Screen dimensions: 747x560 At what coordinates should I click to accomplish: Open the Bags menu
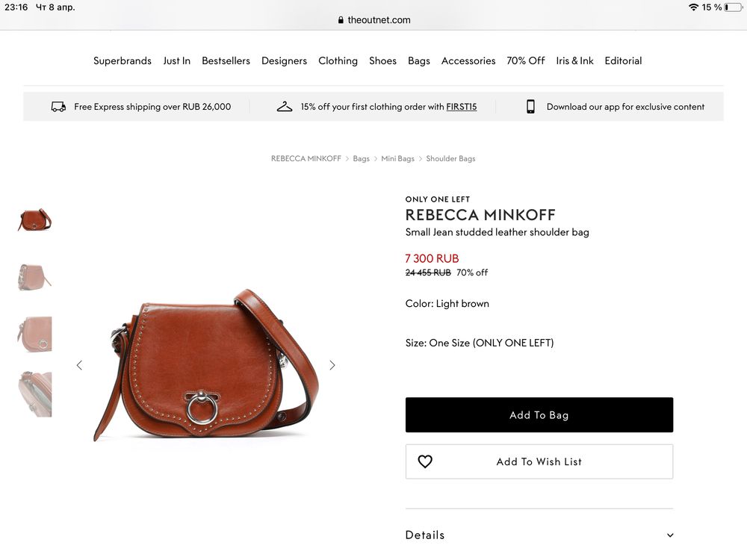pyautogui.click(x=419, y=60)
